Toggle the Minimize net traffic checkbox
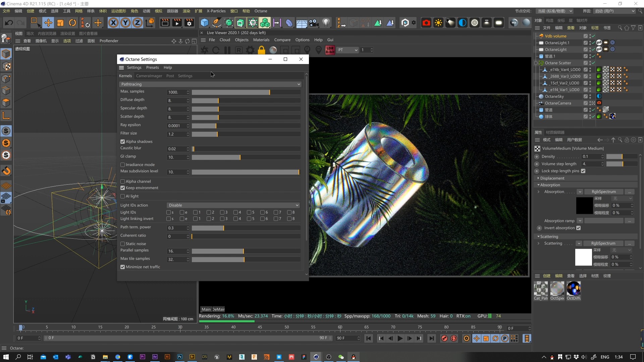 pyautogui.click(x=122, y=267)
